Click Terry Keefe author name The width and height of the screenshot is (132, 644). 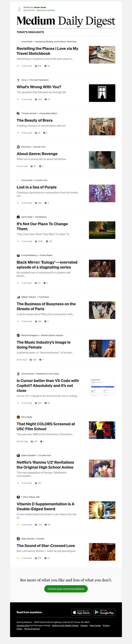point(27,417)
